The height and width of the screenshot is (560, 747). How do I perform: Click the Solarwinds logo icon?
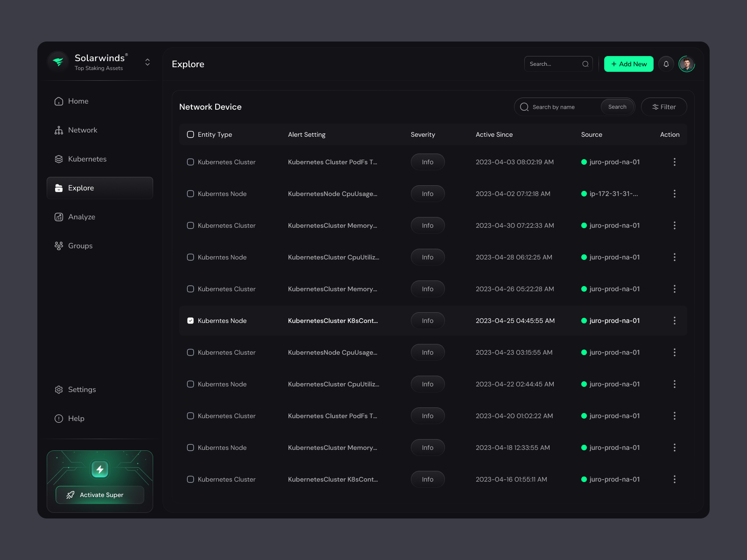tap(58, 62)
